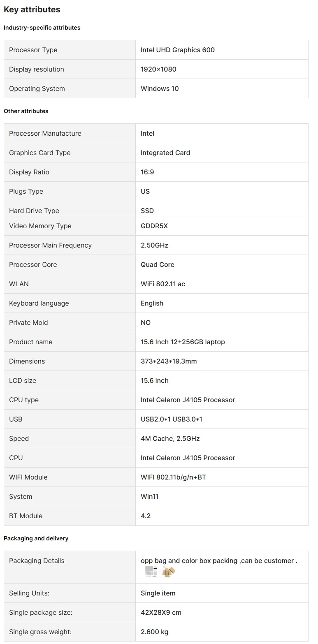Select the Intel UHD Graphics 600 value
The height and width of the screenshot is (644, 318).
pyautogui.click(x=178, y=50)
